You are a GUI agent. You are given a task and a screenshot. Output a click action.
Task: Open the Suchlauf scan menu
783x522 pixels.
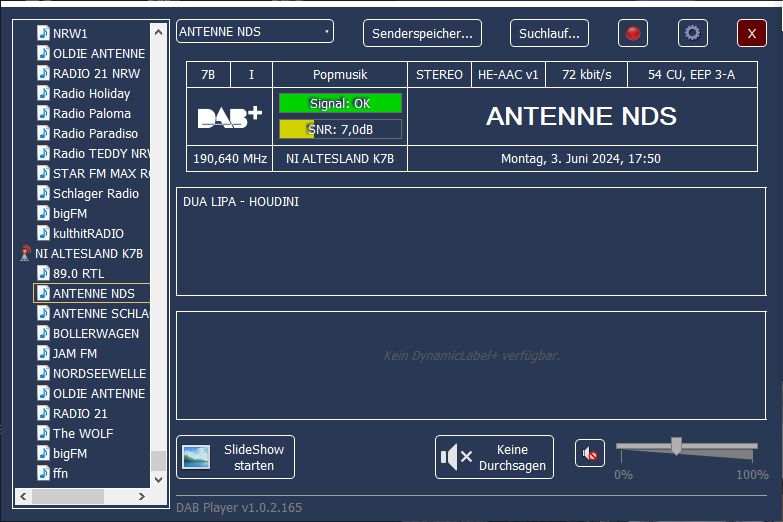[x=549, y=33]
